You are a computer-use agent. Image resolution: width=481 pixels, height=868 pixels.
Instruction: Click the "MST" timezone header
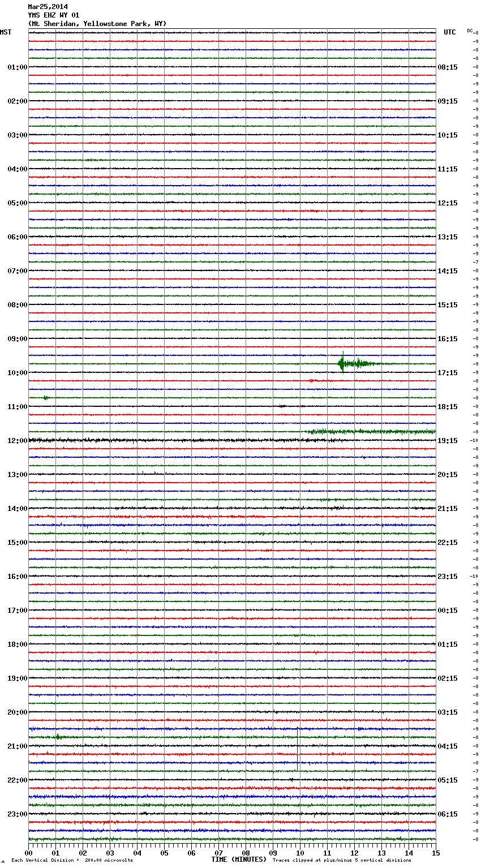coord(6,32)
